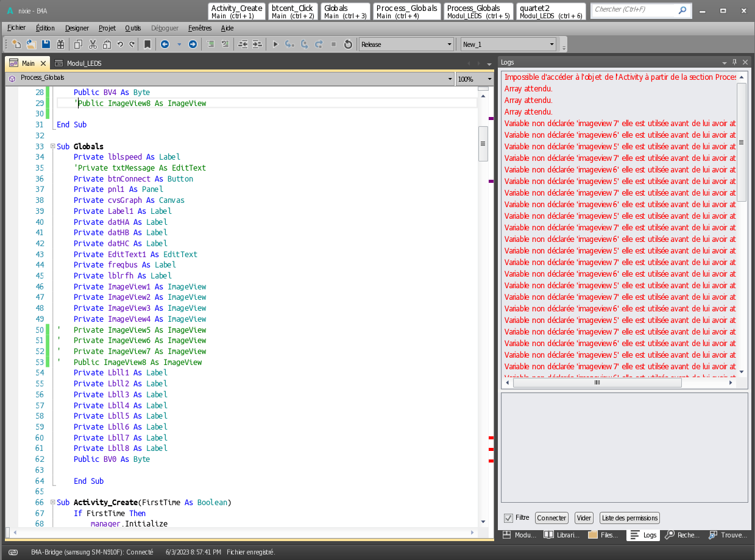Click the Undo arrow icon

120,44
